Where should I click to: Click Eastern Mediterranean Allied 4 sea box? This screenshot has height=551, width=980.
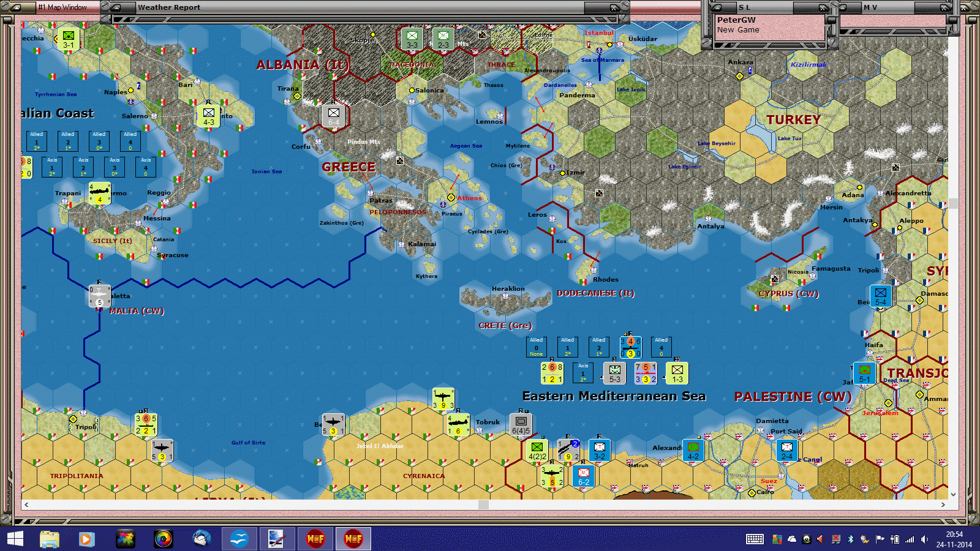pos(661,347)
